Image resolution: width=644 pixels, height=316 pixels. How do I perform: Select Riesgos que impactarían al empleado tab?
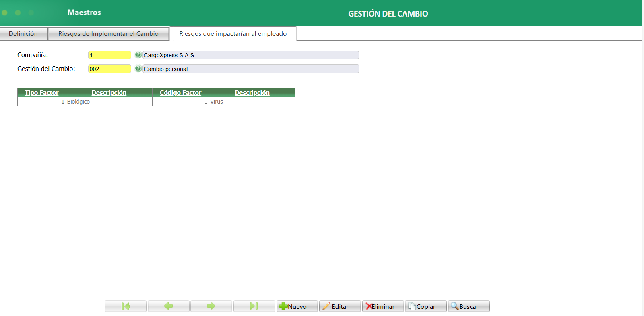[x=233, y=34]
